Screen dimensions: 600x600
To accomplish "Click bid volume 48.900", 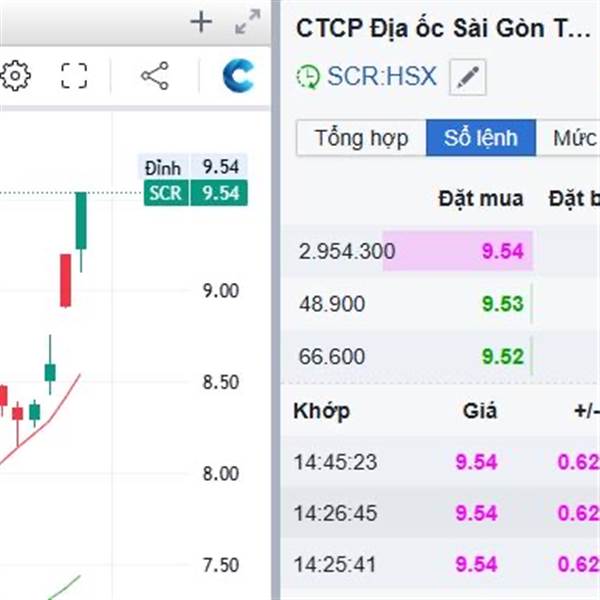I will click(332, 304).
